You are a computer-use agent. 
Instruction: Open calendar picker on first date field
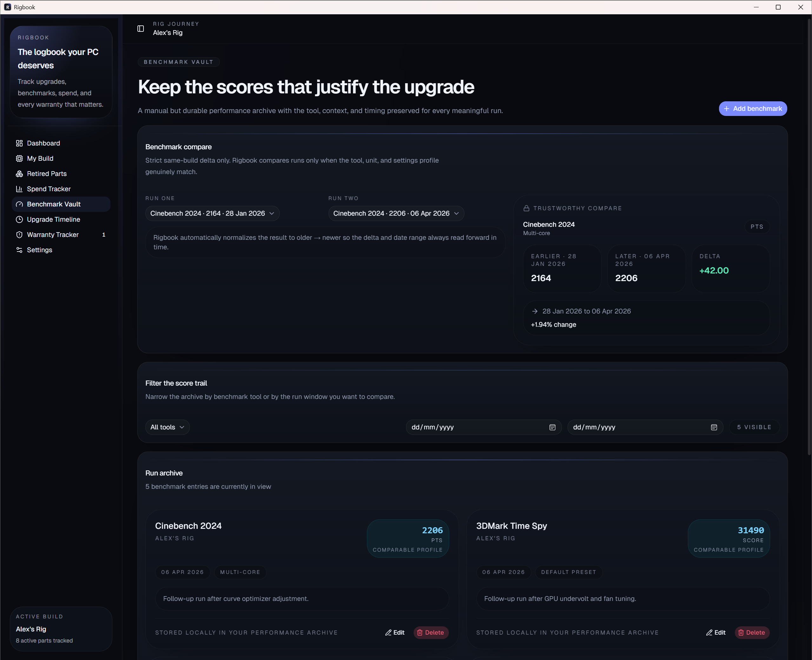coord(552,427)
